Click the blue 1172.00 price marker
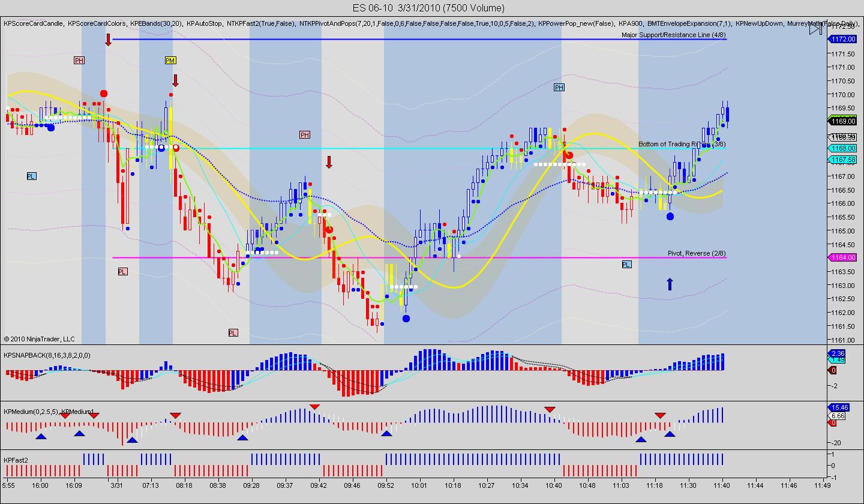 tap(843, 39)
